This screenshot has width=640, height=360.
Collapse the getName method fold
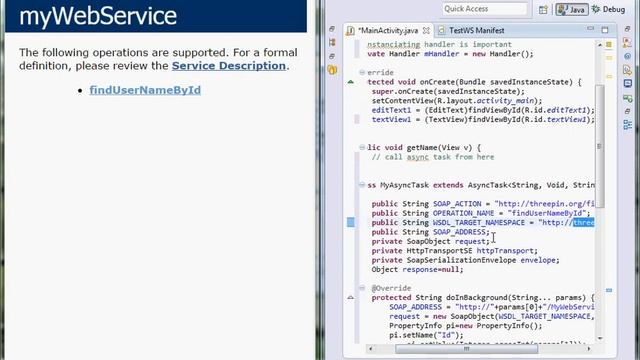point(362,147)
